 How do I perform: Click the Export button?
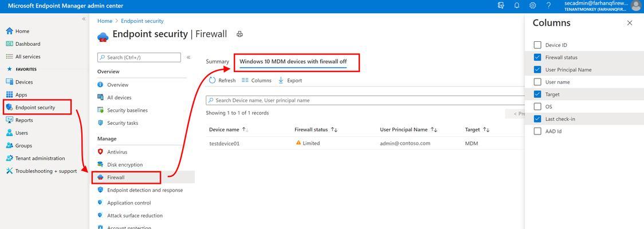pos(290,81)
